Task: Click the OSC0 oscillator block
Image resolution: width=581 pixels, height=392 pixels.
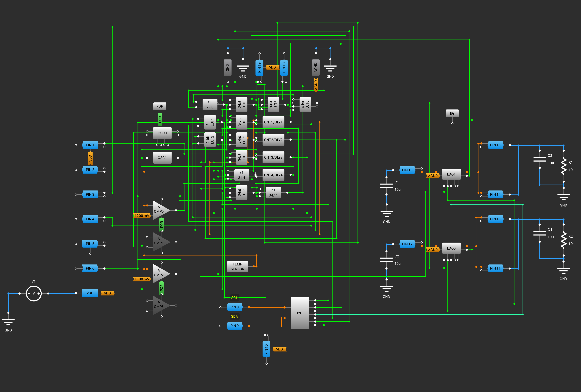Action: pyautogui.click(x=162, y=133)
